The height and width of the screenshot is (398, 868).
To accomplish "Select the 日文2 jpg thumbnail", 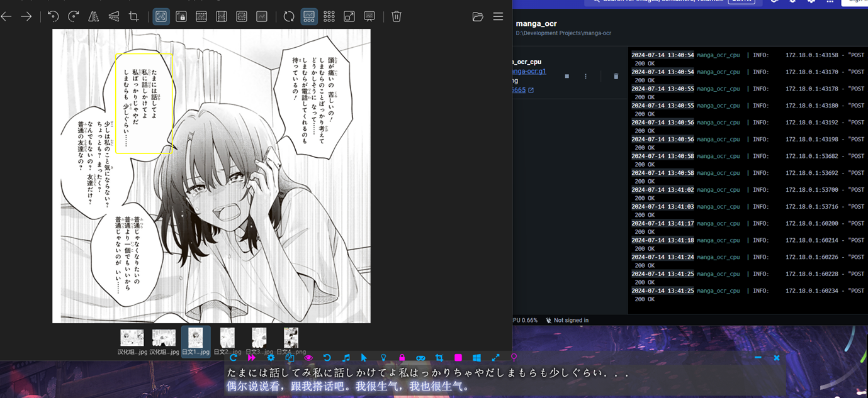I will 227,341.
